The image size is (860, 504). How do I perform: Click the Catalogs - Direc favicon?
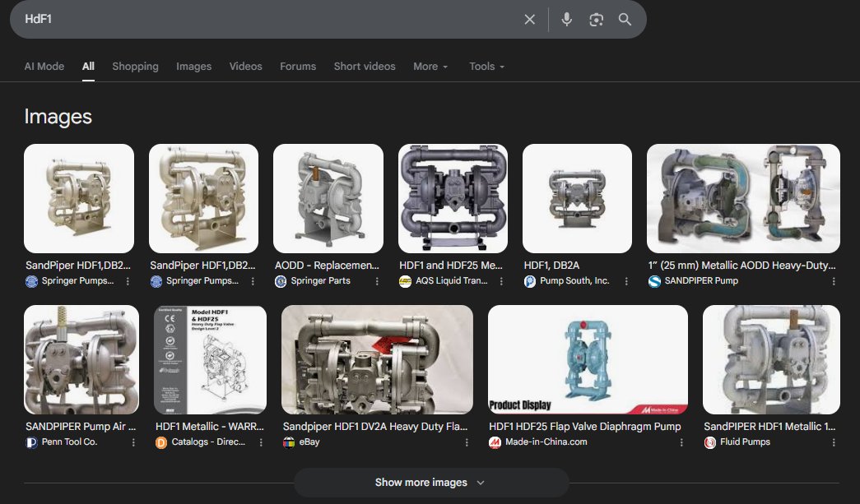[x=161, y=442]
